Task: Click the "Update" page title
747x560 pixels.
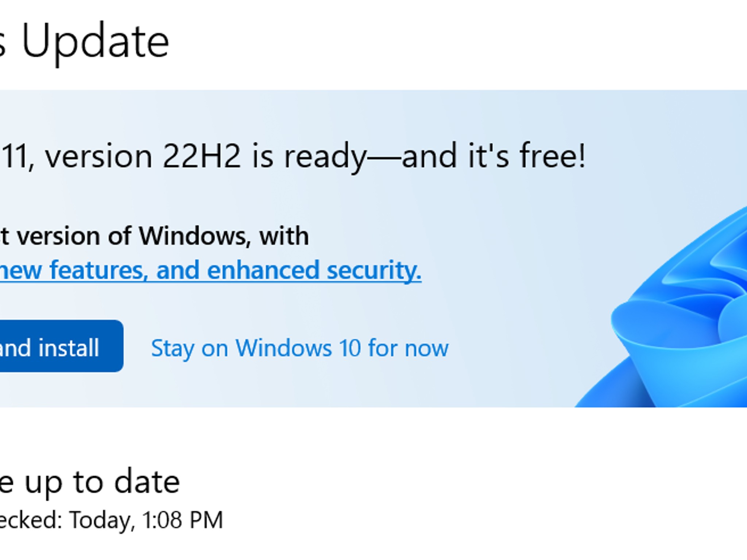Action: click(95, 41)
